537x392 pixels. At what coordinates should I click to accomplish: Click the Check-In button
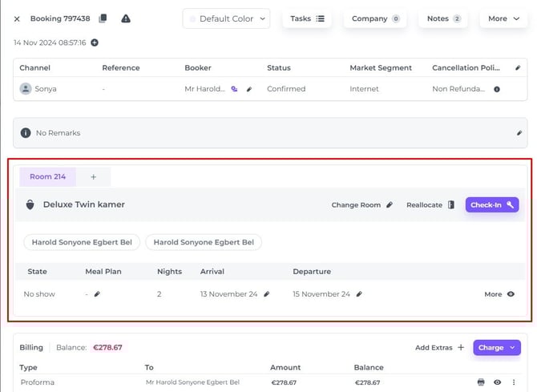[491, 204]
